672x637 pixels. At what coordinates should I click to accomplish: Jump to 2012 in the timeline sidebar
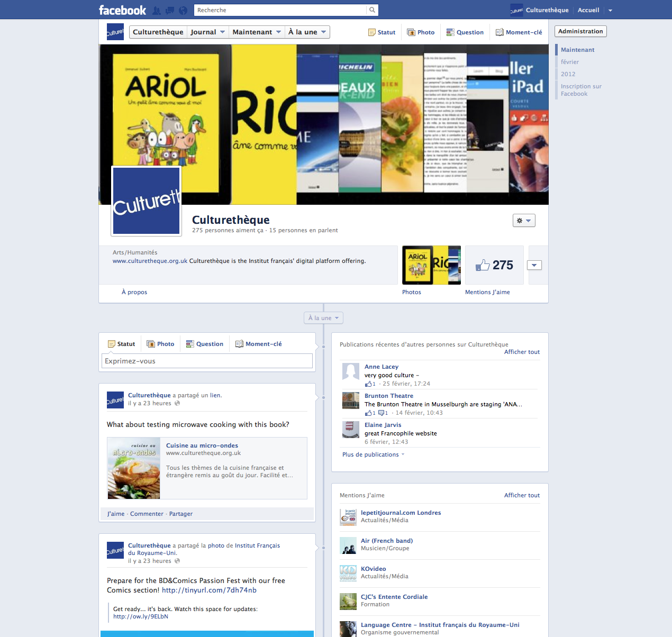coord(568,74)
